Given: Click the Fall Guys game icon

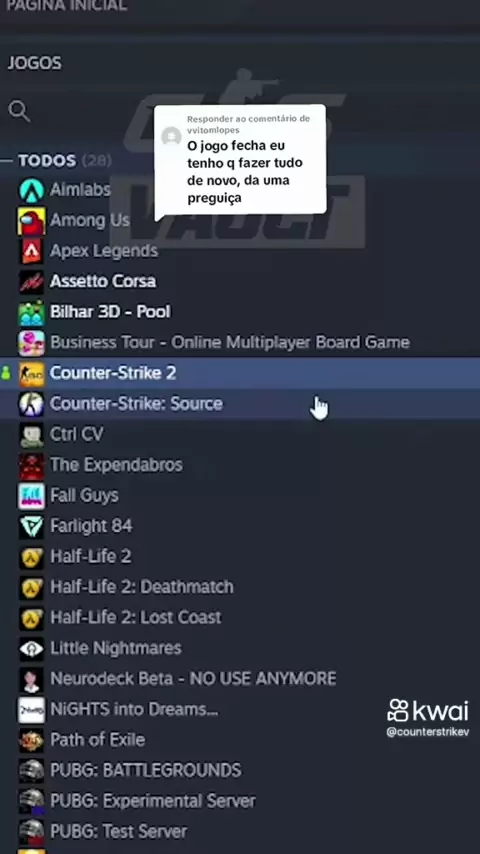Looking at the screenshot, I should click(32, 496).
